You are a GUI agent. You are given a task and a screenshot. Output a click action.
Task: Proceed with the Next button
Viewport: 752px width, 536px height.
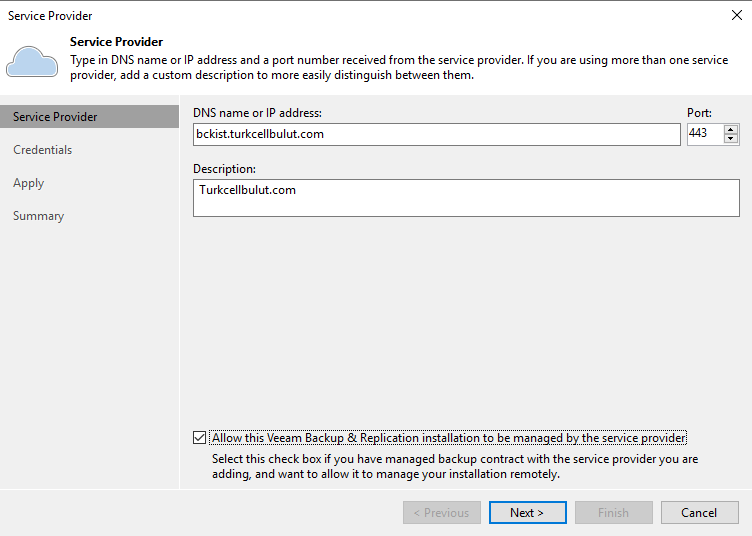(528, 513)
